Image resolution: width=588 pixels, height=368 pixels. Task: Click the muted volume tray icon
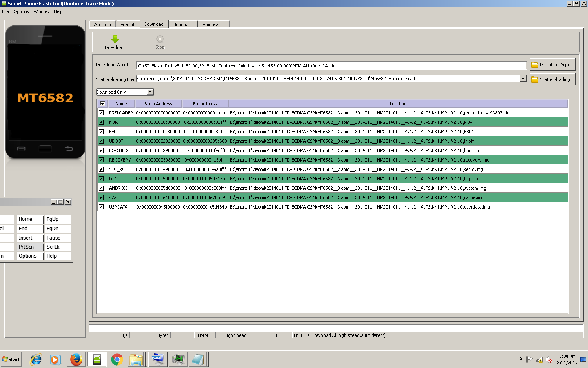coord(549,359)
